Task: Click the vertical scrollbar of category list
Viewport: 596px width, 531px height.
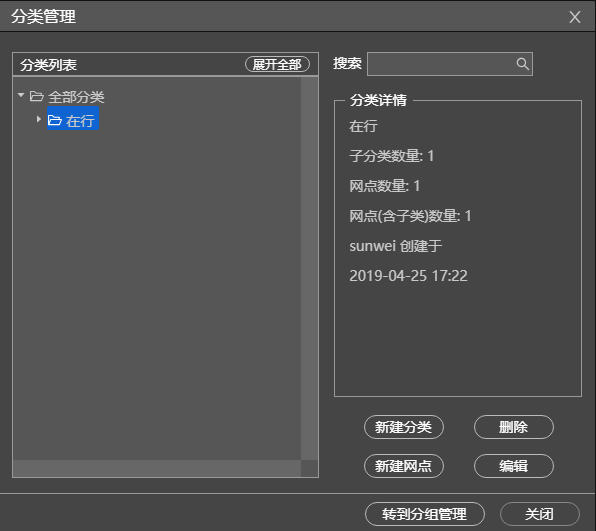Action: click(x=309, y=268)
